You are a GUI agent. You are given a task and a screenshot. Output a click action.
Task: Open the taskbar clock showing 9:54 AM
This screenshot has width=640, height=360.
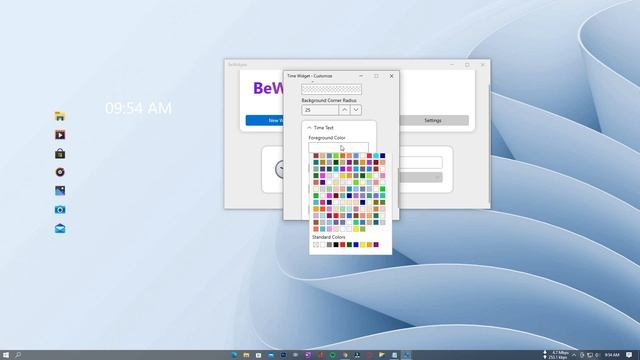(612, 355)
